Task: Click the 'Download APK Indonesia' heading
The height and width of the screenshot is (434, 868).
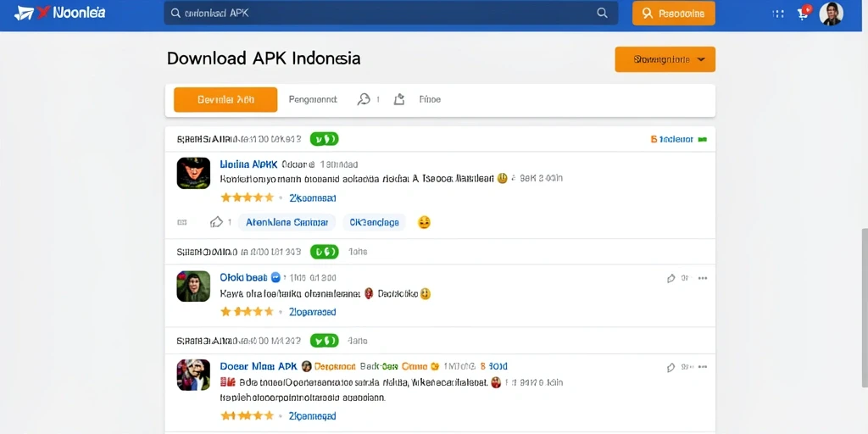Action: coord(264,58)
